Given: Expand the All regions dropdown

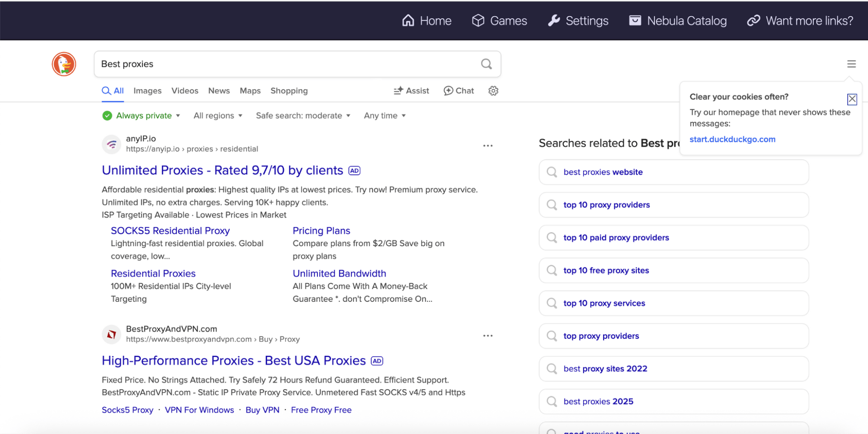Looking at the screenshot, I should pyautogui.click(x=218, y=115).
